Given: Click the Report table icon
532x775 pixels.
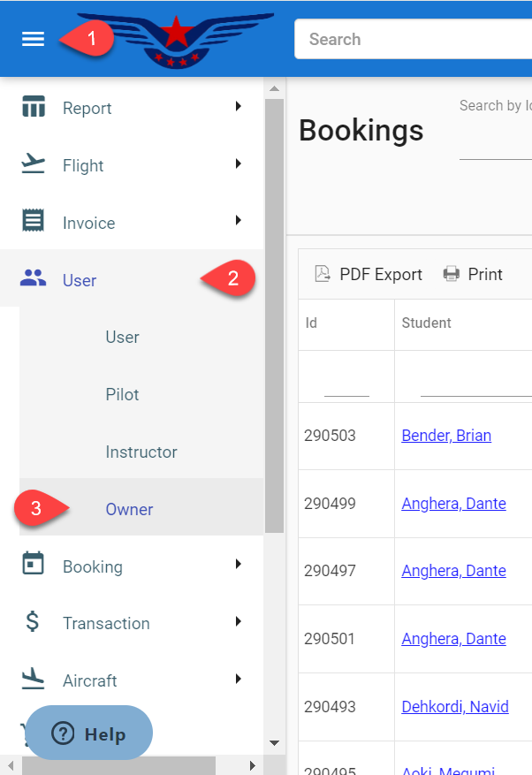Looking at the screenshot, I should [x=33, y=108].
